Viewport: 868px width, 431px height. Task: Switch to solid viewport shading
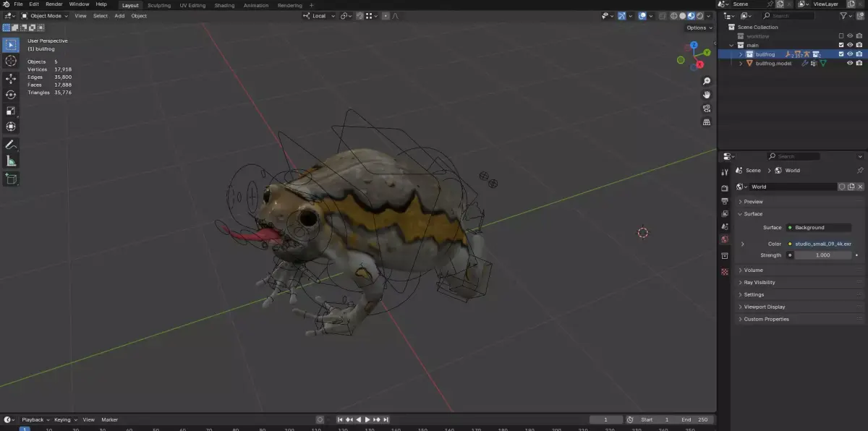[x=682, y=15]
